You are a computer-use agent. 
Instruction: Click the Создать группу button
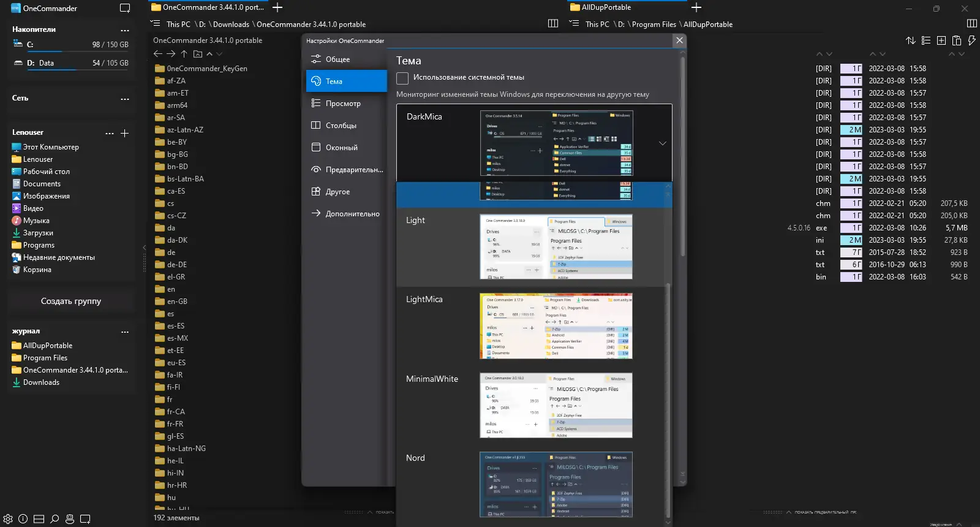tap(71, 301)
